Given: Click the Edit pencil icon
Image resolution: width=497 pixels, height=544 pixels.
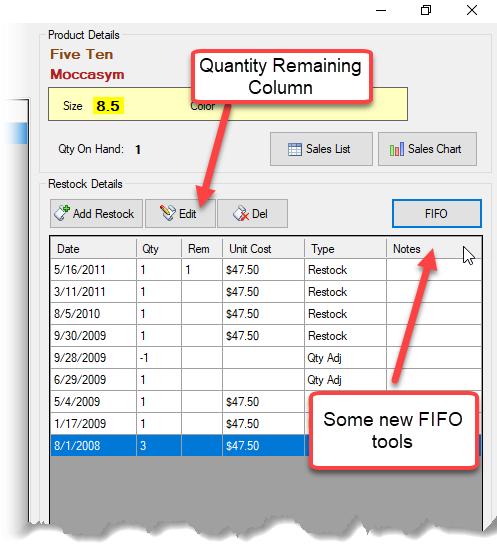Looking at the screenshot, I should tap(168, 213).
